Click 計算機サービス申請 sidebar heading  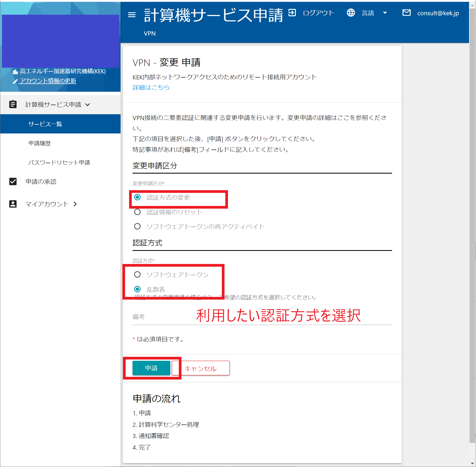(53, 105)
